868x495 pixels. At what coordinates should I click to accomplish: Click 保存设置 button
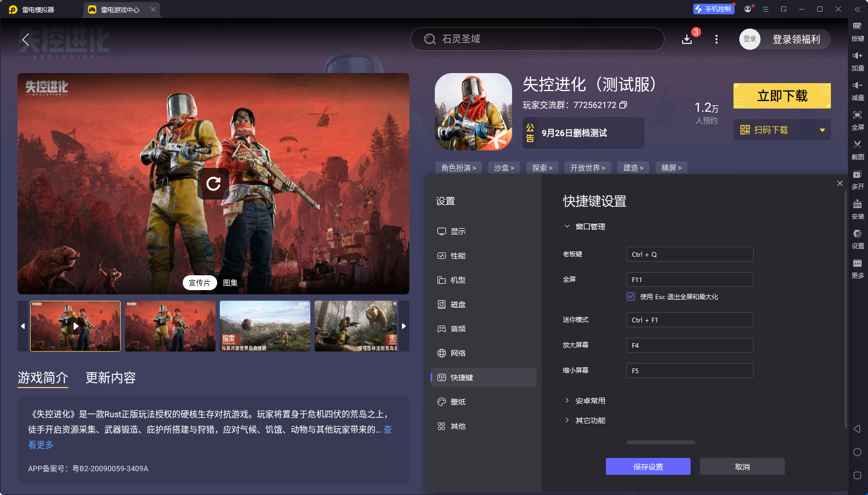coord(648,466)
